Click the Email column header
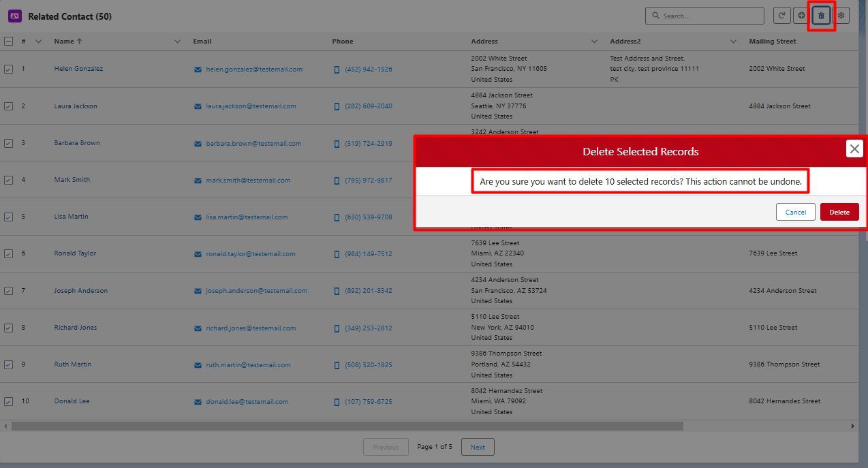This screenshot has width=868, height=468. pyautogui.click(x=202, y=42)
